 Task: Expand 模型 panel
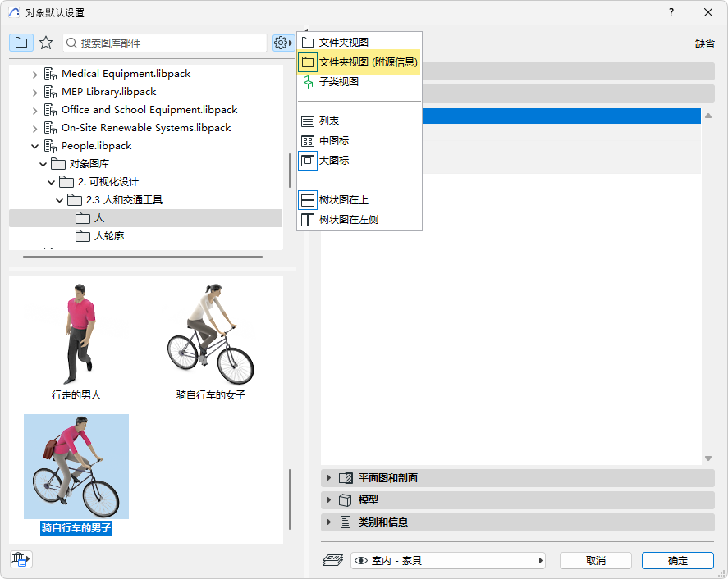tap(329, 500)
